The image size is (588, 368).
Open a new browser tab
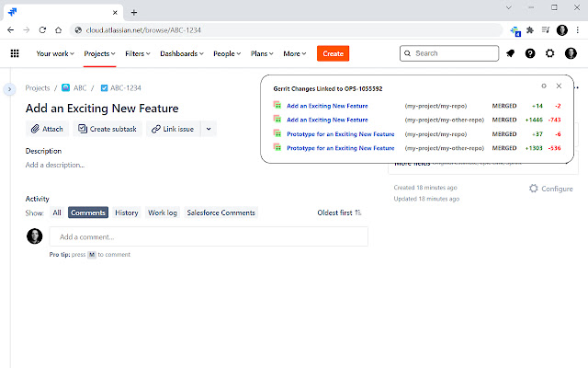click(134, 12)
